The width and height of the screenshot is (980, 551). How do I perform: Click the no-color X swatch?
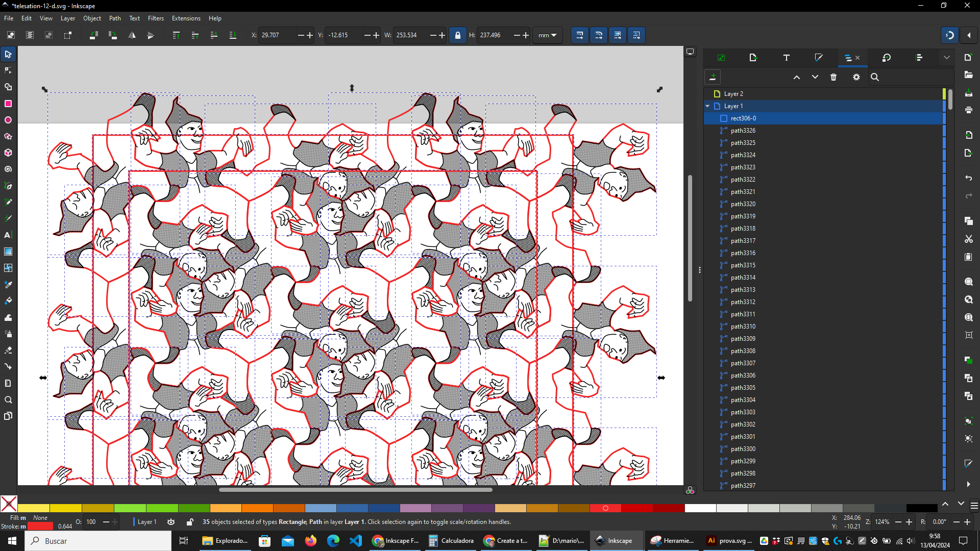point(9,504)
